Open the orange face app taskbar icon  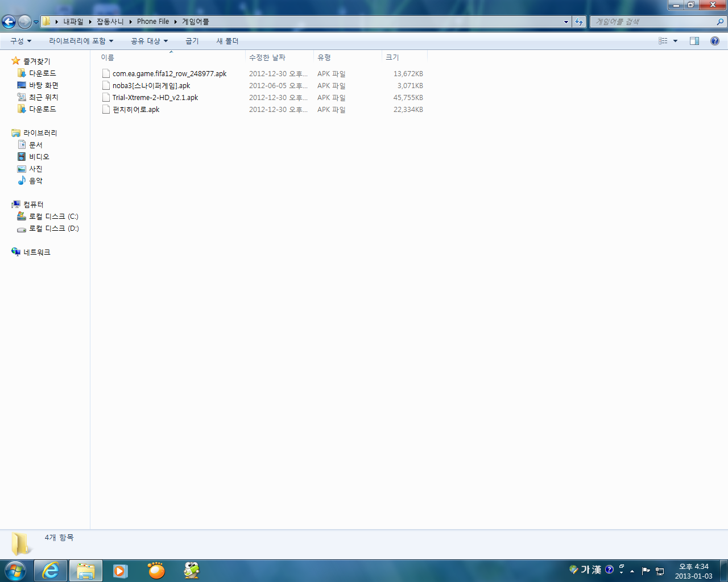point(156,570)
